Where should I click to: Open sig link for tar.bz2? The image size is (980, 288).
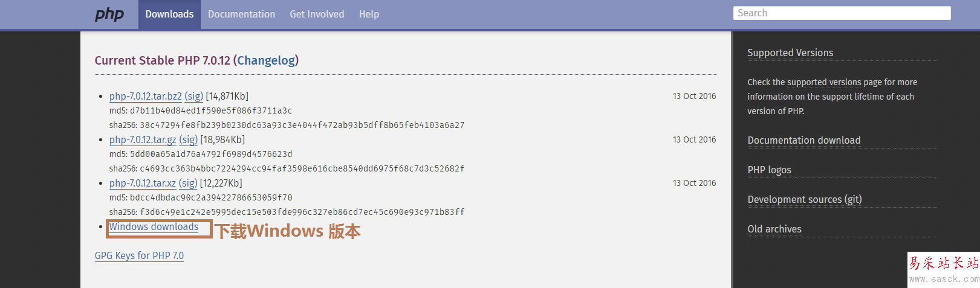(193, 96)
